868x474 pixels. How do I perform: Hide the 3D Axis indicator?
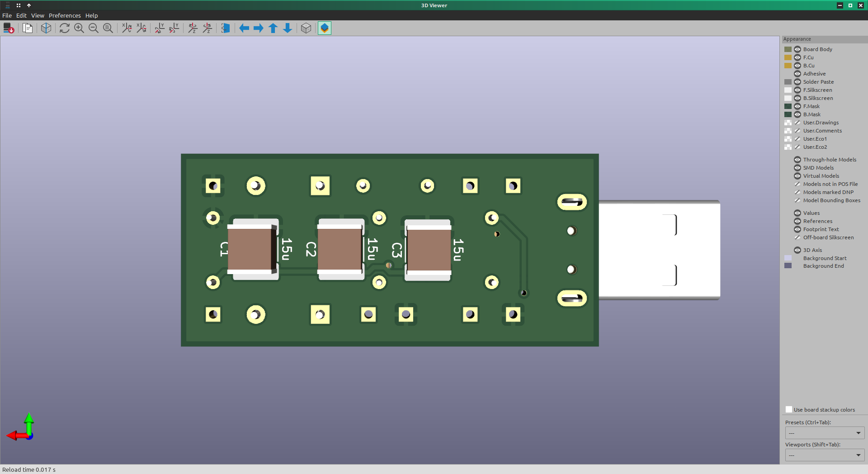(797, 250)
